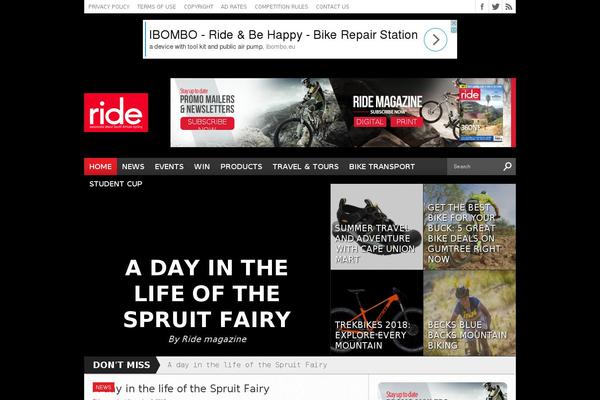Go to the News menu item
600x400 pixels.
pos(133,167)
